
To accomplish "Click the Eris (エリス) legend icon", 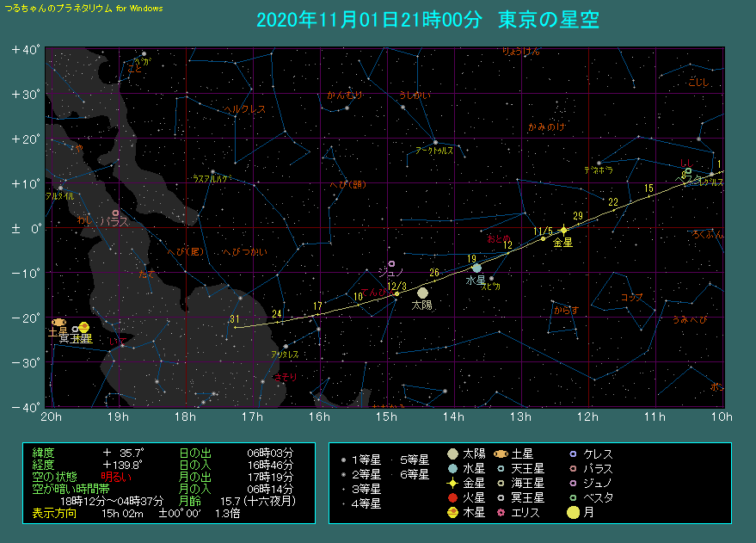I will [501, 513].
